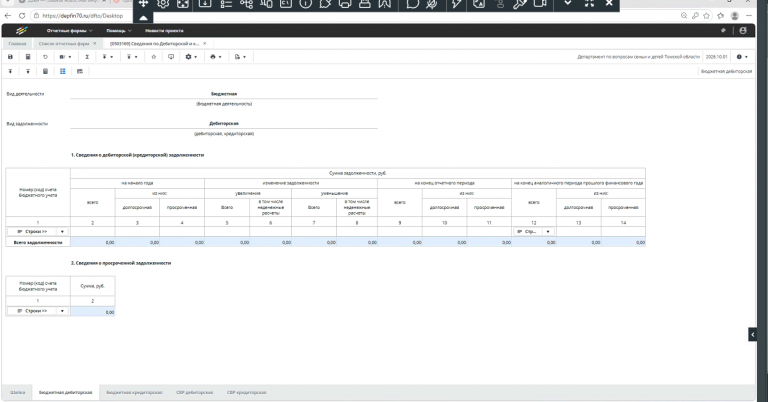Viewport: 768px width, 402px height.
Task: Click the info circle icon in remote overlay
Action: click(x=305, y=4)
